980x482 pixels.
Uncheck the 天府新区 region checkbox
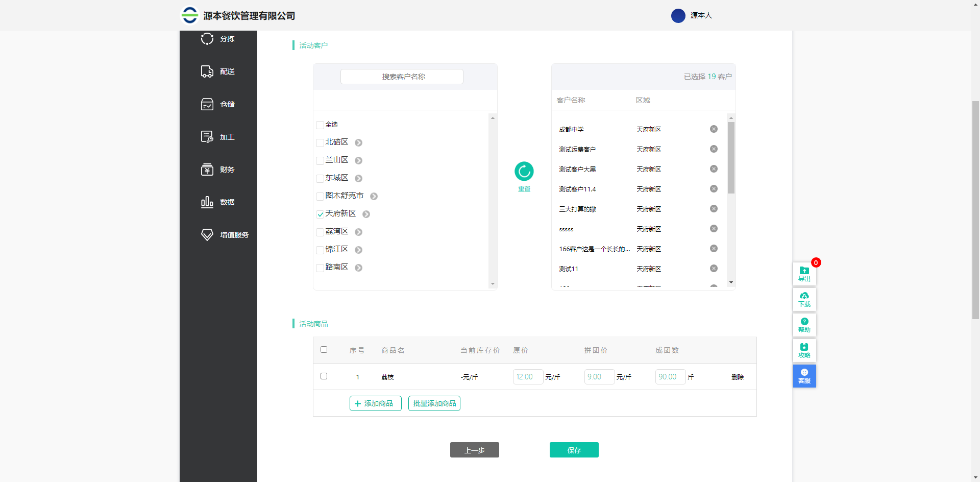coord(320,213)
